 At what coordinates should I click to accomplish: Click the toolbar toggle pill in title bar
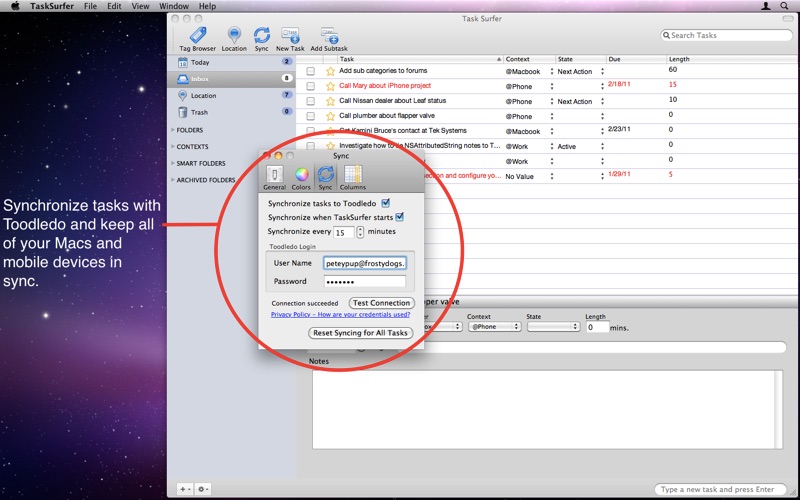[x=788, y=18]
